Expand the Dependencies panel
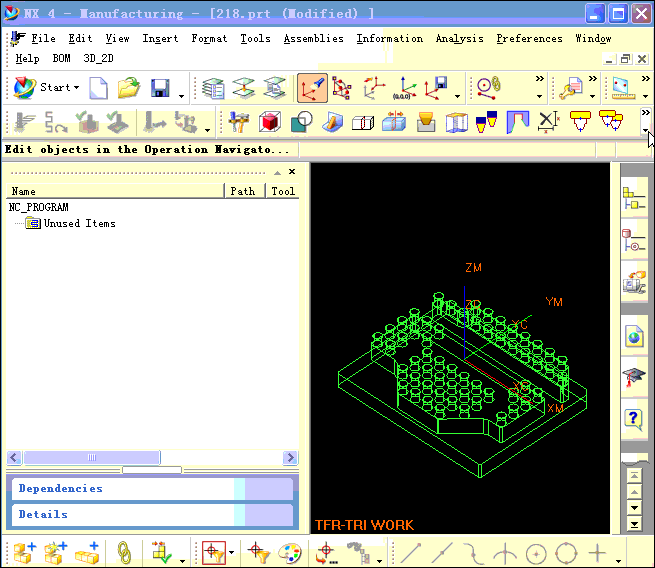 [x=152, y=489]
